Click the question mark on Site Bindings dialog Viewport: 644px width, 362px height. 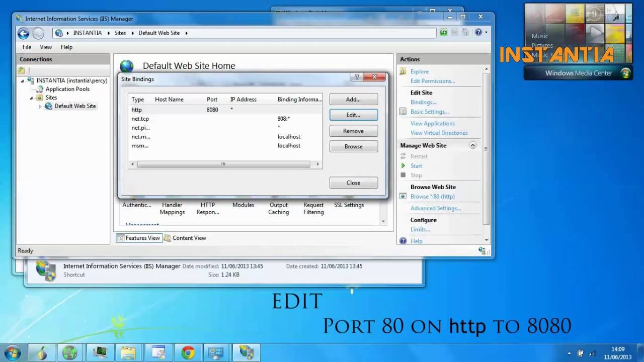tap(356, 77)
